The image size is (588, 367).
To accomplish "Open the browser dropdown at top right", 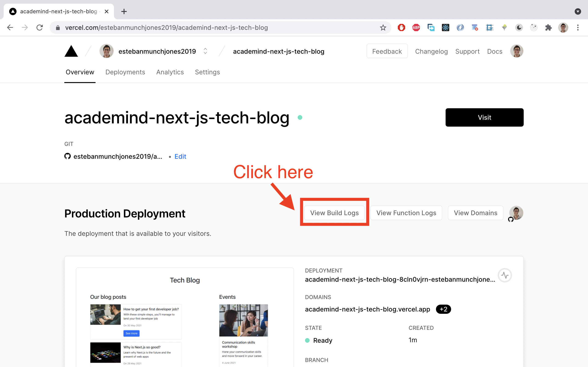I will pos(578,11).
